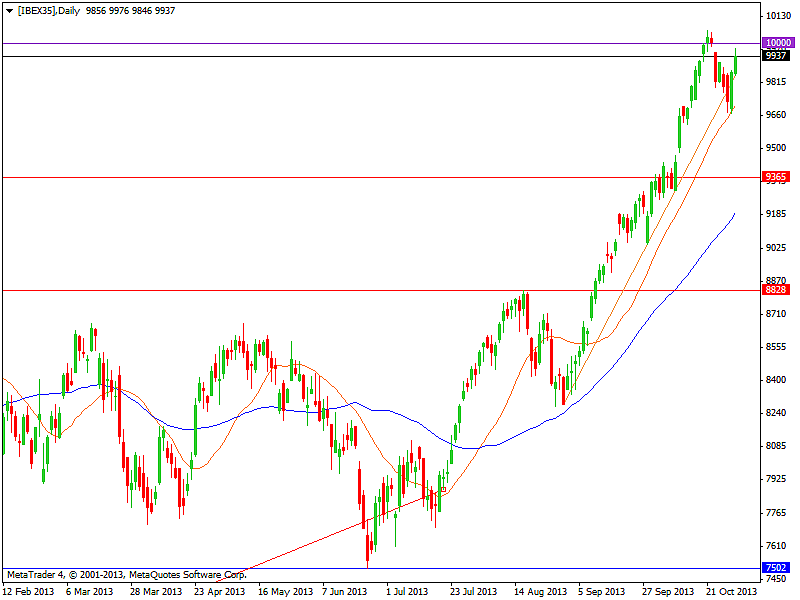Click the 21 Oct 2013 date label
The height and width of the screenshot is (600, 800).
732,591
